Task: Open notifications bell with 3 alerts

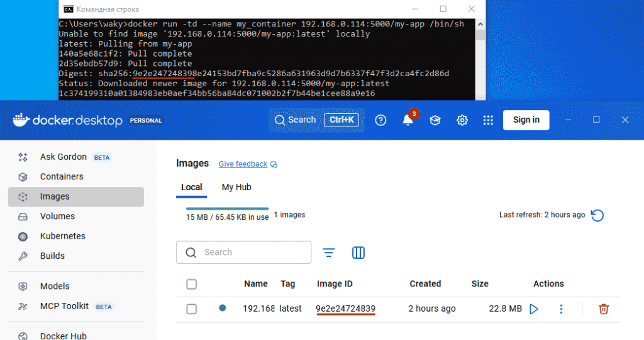Action: [408, 120]
